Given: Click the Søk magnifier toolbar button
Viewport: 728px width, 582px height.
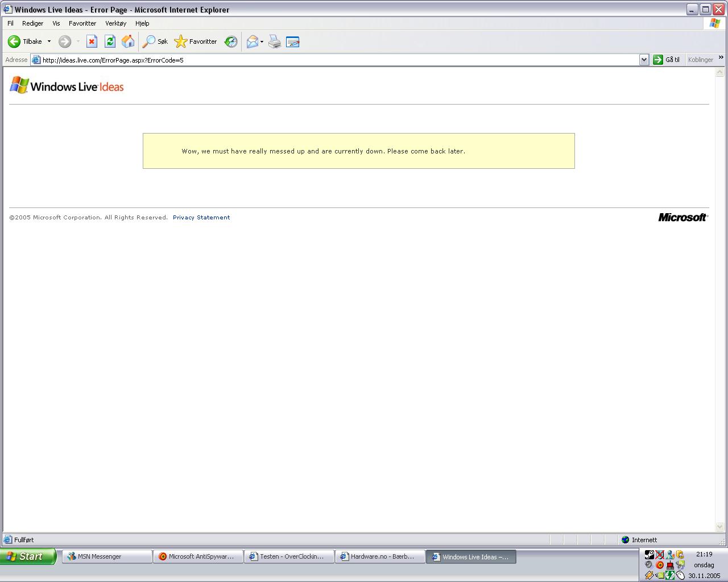Looking at the screenshot, I should [155, 41].
